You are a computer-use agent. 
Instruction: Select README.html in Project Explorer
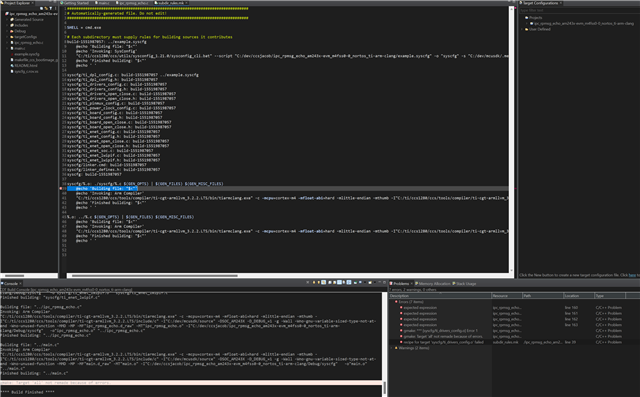(x=26, y=65)
